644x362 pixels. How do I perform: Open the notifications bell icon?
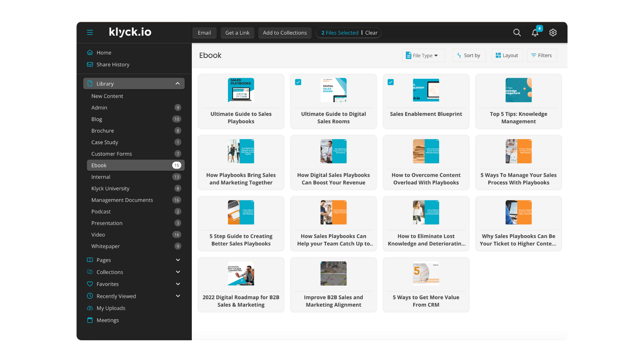point(535,33)
